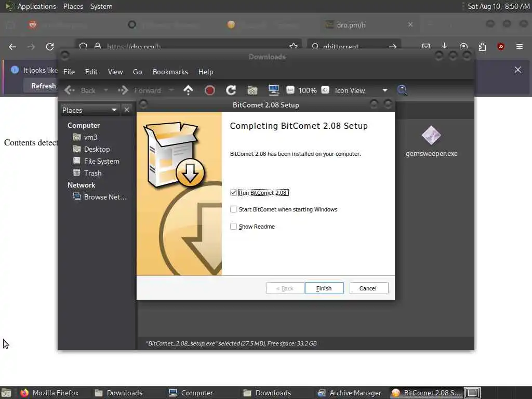Image resolution: width=532 pixels, height=399 pixels.
Task: Close the dro.pm/h tab
Action: tap(410, 24)
